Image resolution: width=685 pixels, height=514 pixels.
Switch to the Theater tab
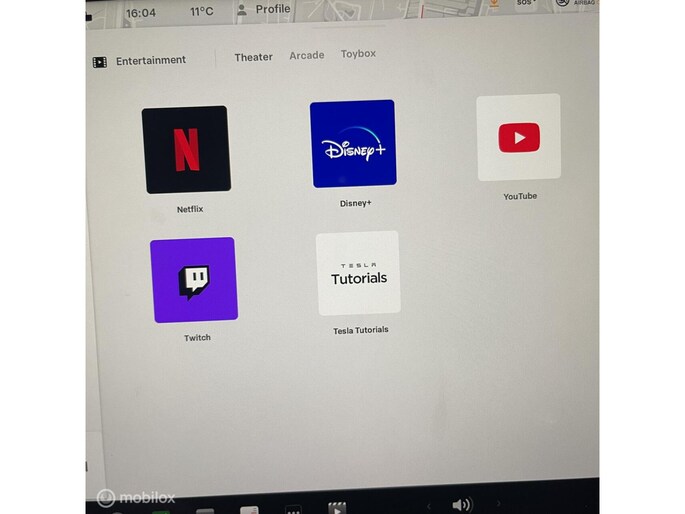click(253, 57)
